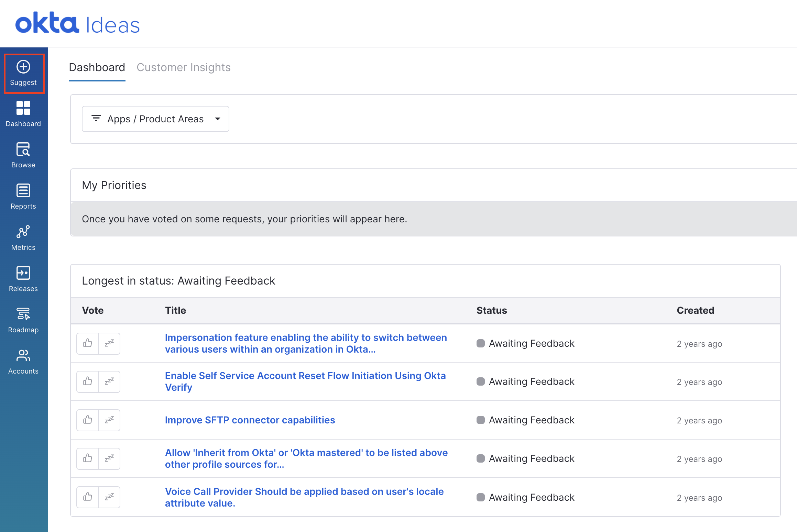
Task: Open the Improve SFTP connector capabilities link
Action: 250,420
